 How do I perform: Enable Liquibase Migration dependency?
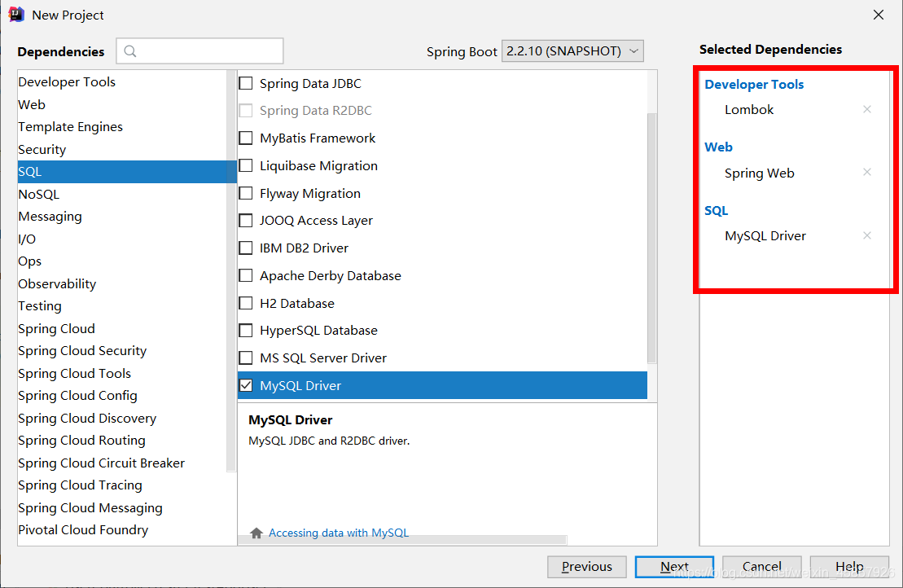tap(246, 166)
